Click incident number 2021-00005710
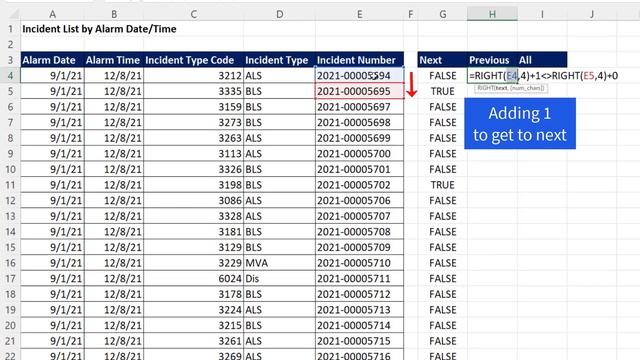 point(359,263)
